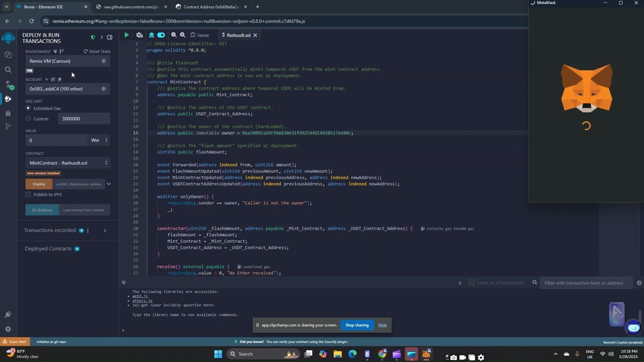Open the Plugin Manager plug icon
Screen dimensions: 644x362
pos(8,315)
